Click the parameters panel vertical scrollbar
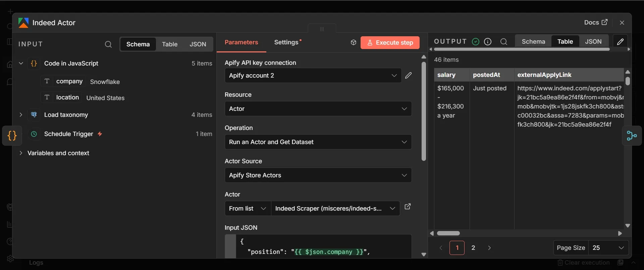The width and height of the screenshot is (644, 270). coord(424,111)
